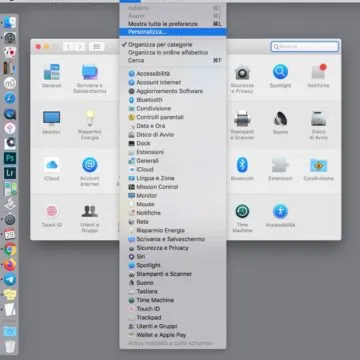The width and height of the screenshot is (360, 360).
Task: Open the Touch ID preference pane icon
Action: tap(51, 211)
